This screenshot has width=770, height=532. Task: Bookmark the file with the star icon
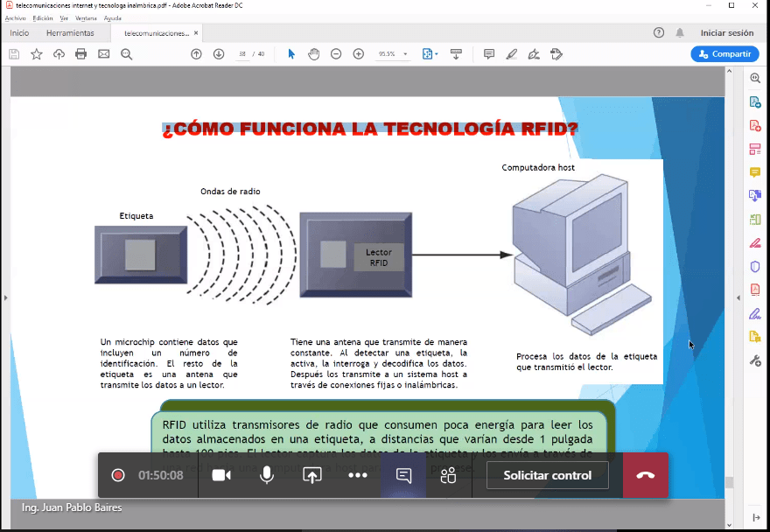click(37, 54)
